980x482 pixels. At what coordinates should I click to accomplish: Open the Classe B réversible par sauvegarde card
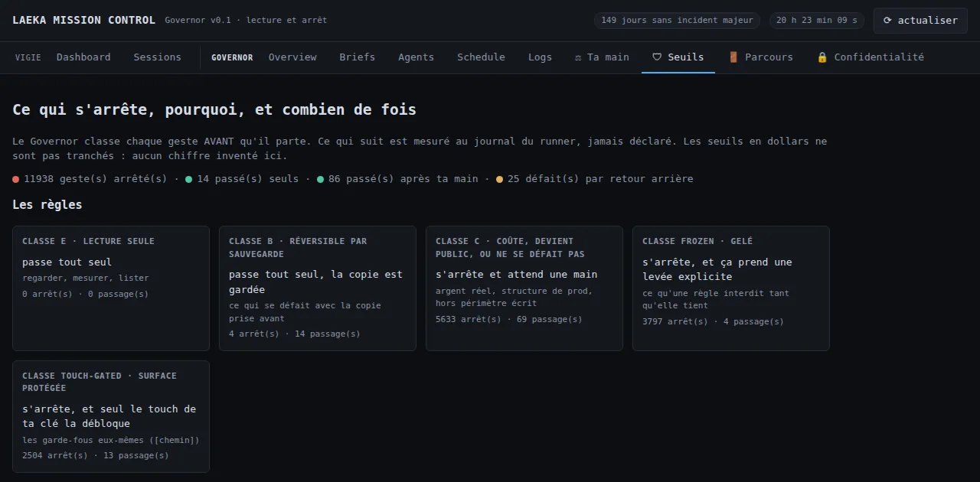pos(318,288)
